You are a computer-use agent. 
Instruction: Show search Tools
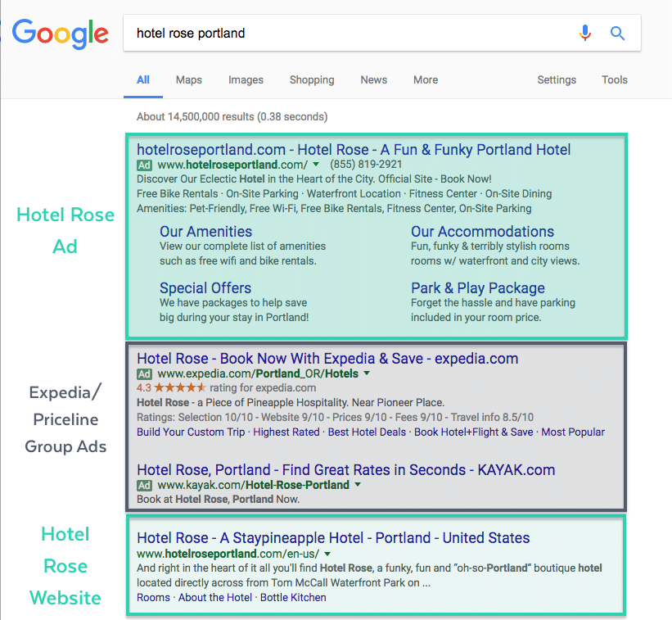(x=615, y=79)
